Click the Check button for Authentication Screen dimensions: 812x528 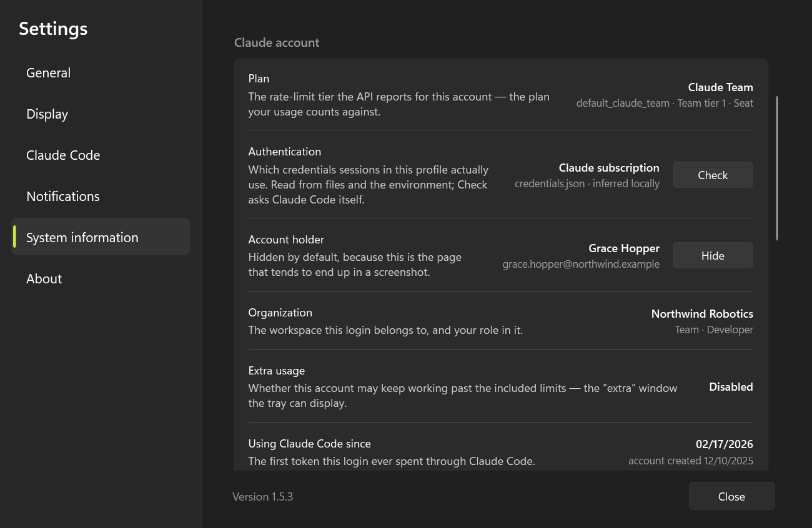[713, 175]
